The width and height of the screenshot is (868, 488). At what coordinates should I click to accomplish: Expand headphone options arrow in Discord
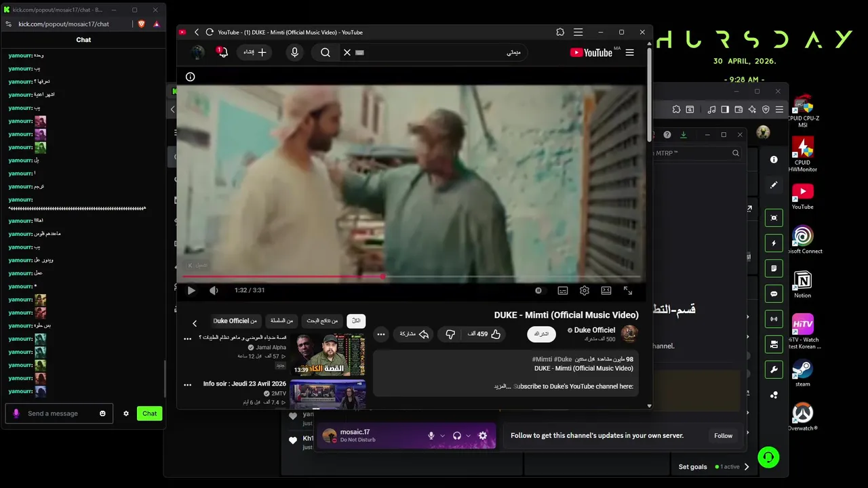click(468, 436)
